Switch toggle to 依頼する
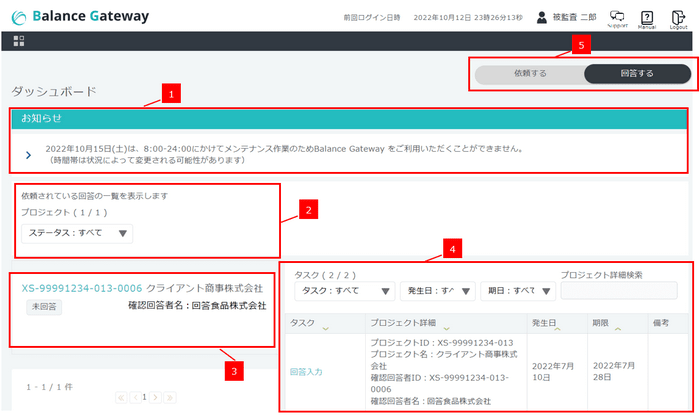The width and height of the screenshot is (700, 417). pos(529,74)
